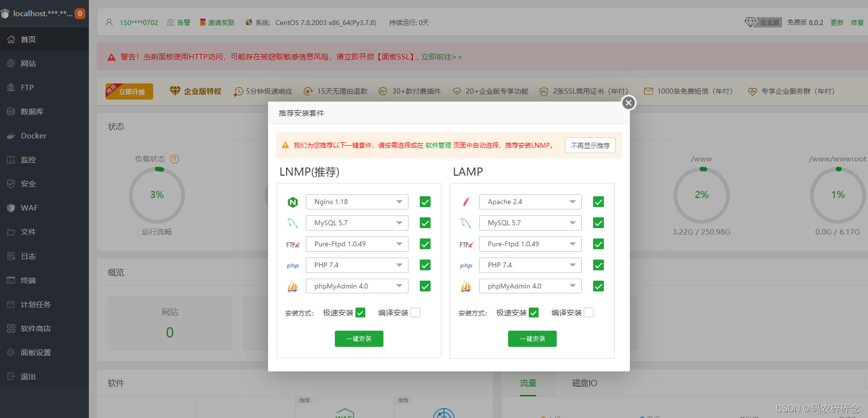Click the /www/wwwroot 1% disk gauge
The height and width of the screenshot is (418, 868).
coord(838,195)
